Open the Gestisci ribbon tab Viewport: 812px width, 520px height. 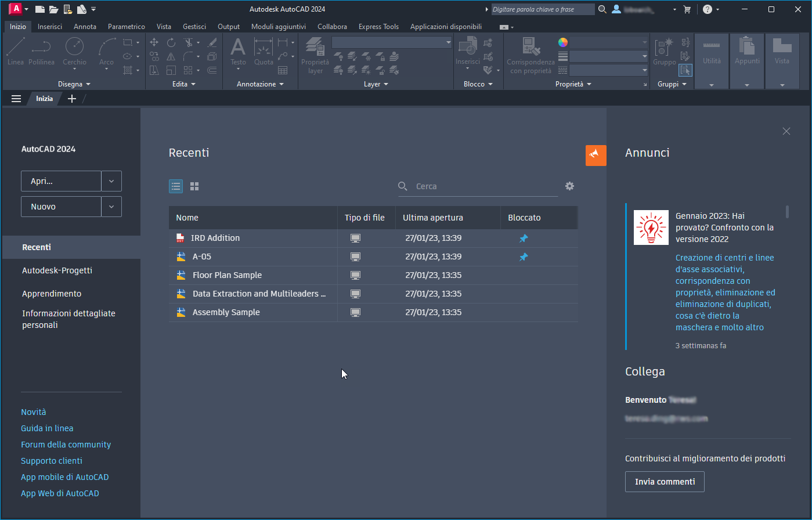(x=194, y=27)
